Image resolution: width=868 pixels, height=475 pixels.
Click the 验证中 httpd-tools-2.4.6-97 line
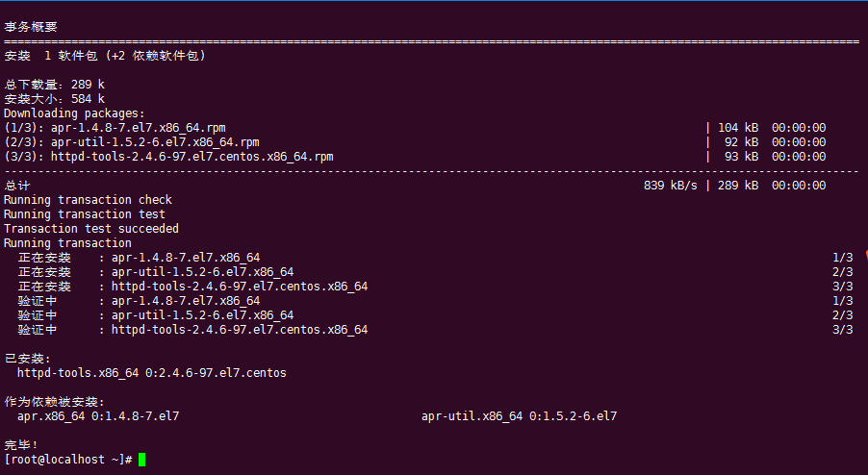435,330
